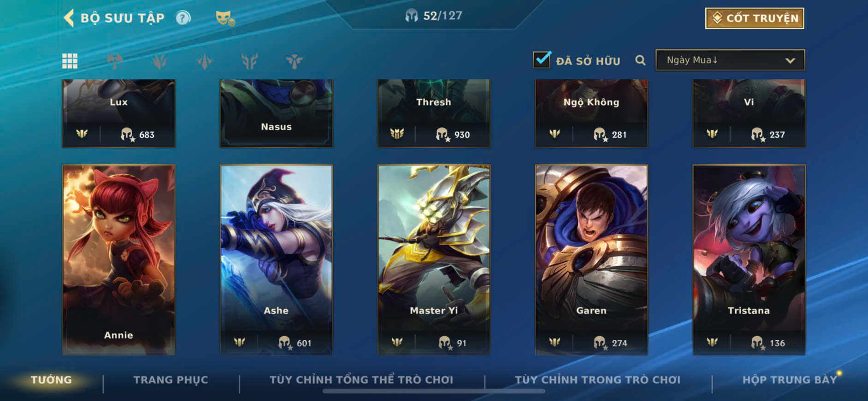Click the Cốt Truyện button
This screenshot has width=868, height=401.
tap(755, 18)
